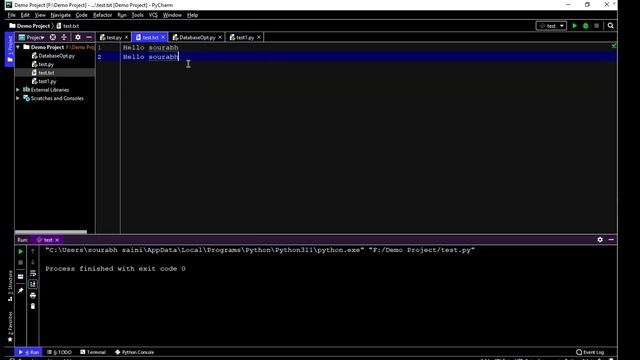Viewport: 640px width, 360px height.
Task: Open Project panel settings gear
Action: coord(78,37)
